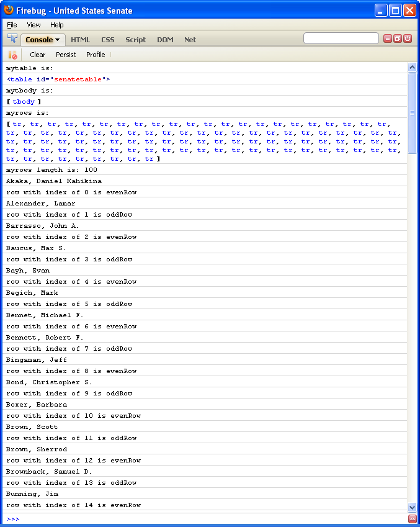420x527 pixels.
Task: Start the Profile button
Action: pos(96,55)
